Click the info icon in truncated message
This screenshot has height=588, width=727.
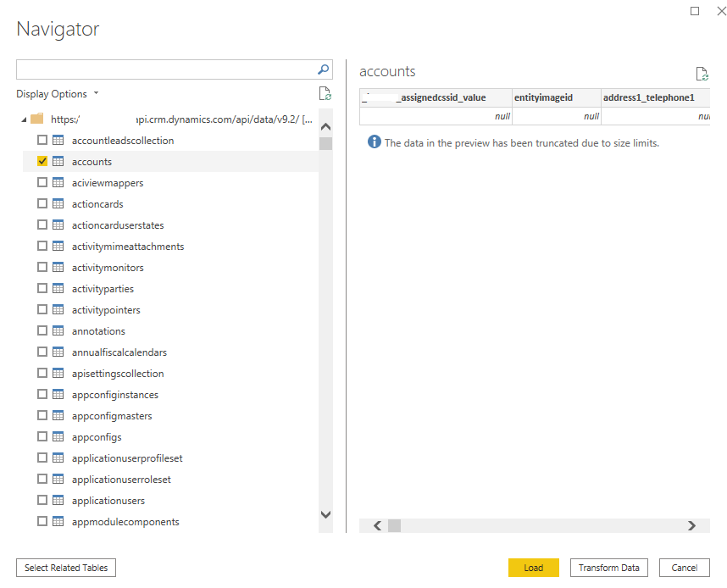pyautogui.click(x=374, y=142)
